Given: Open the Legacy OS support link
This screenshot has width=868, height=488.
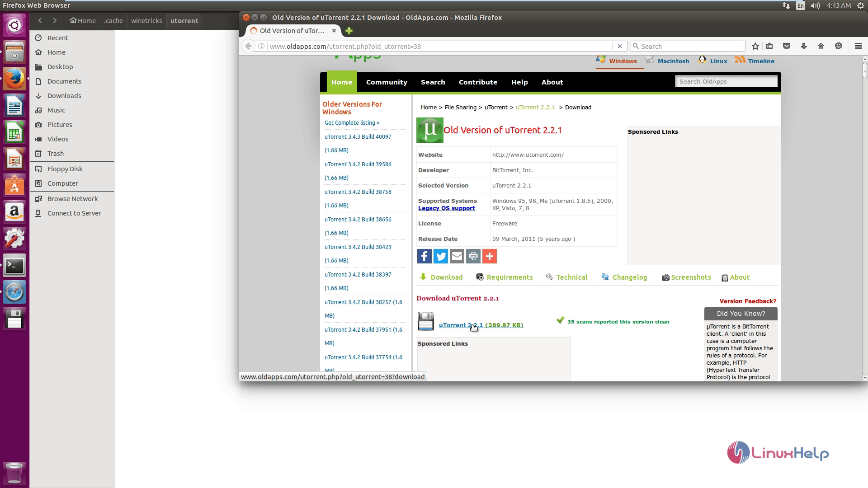Looking at the screenshot, I should pos(446,208).
